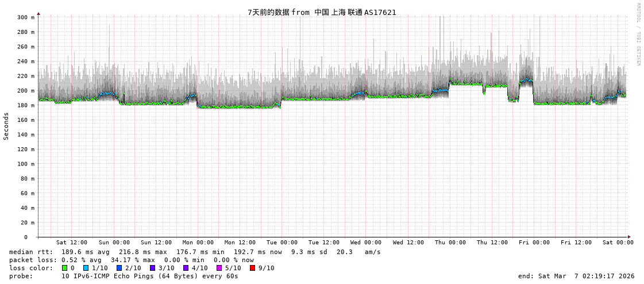This screenshot has width=644, height=284.
Task: Click the purple 3/10 loss swatch
Action: coord(152,268)
